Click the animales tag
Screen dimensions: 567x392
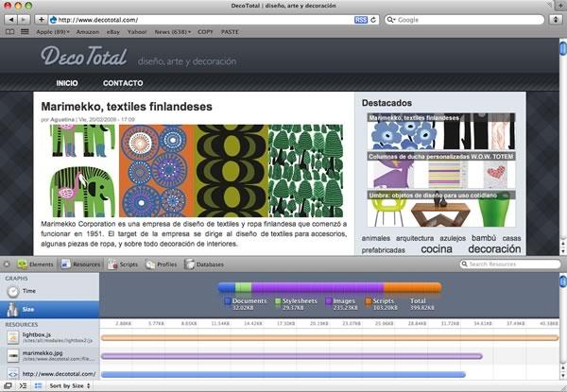click(376, 238)
